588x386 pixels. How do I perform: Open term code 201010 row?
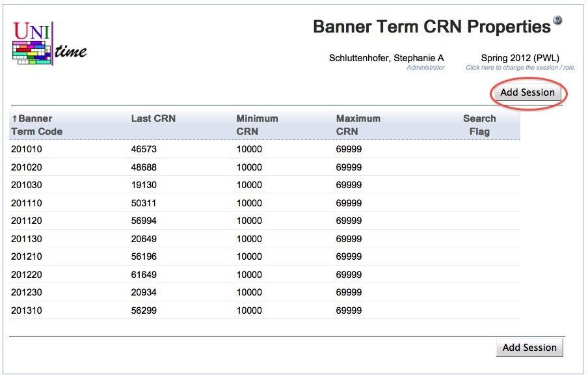point(264,149)
